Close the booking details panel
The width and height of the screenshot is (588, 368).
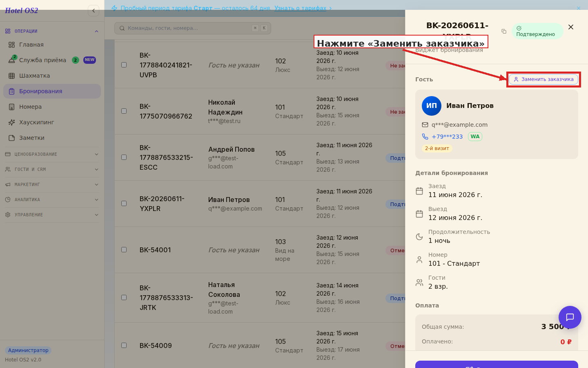coord(571,27)
